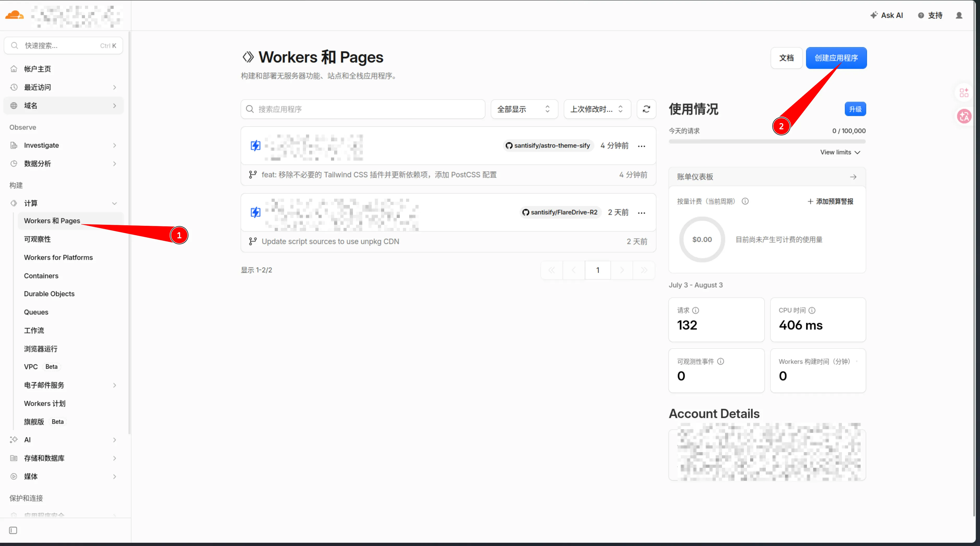Click the info icon next to CPU 时间
This screenshot has height=546, width=980.
point(812,311)
